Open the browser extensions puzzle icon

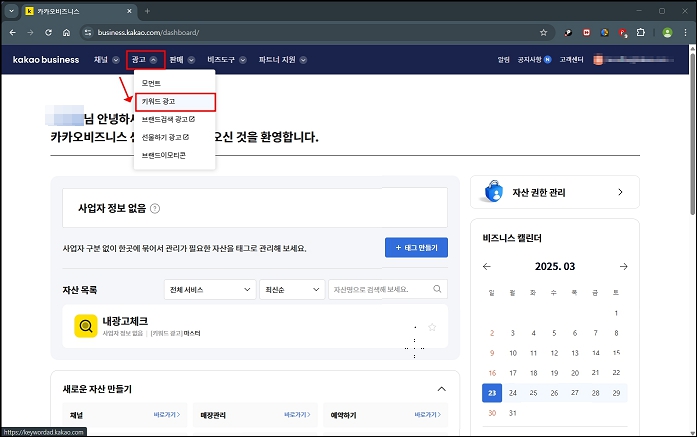(x=641, y=32)
